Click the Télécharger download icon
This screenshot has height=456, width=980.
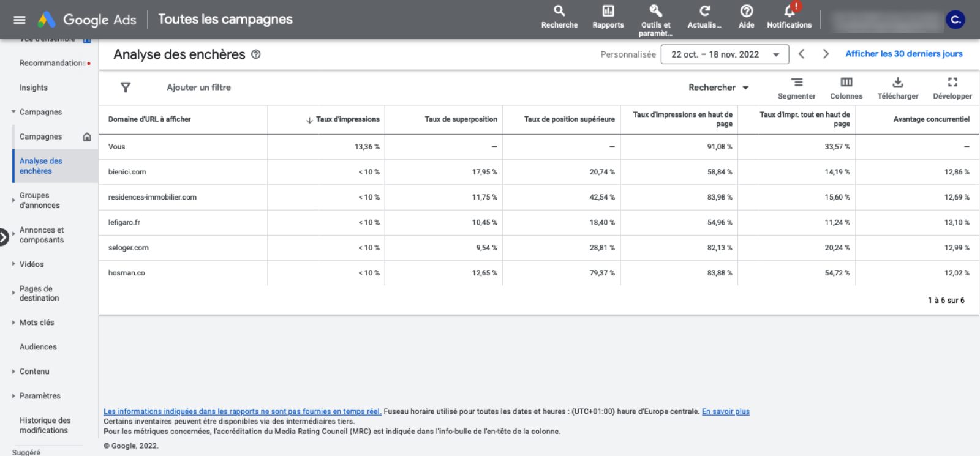pos(897,83)
